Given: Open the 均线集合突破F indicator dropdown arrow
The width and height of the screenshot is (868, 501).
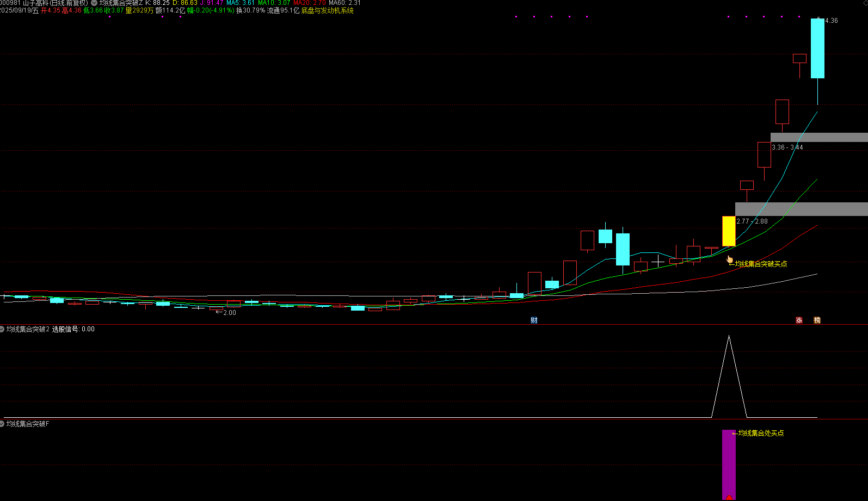Looking at the screenshot, I should click(2, 424).
